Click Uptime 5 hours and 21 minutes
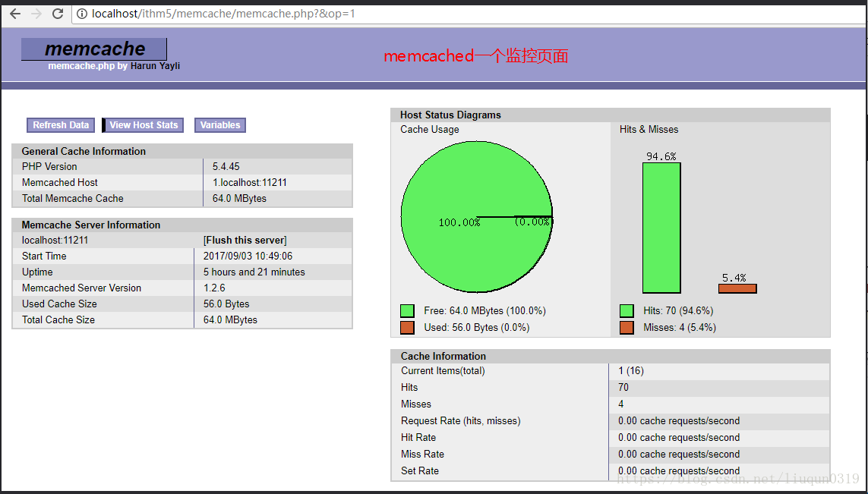 click(254, 272)
